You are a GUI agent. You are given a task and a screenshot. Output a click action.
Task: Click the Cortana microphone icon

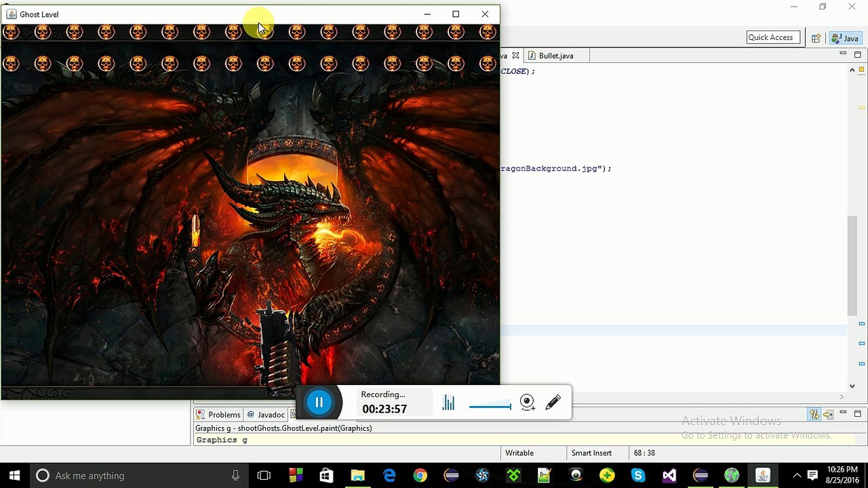click(235, 476)
